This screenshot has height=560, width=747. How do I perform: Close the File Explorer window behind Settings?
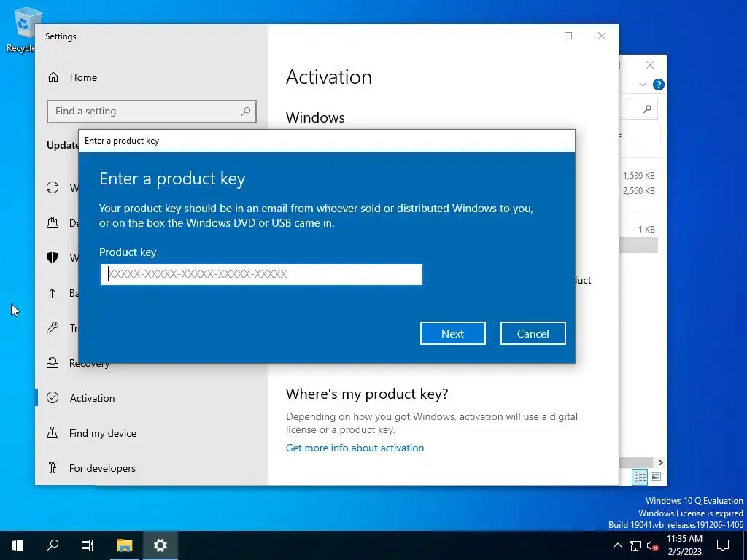coord(650,65)
